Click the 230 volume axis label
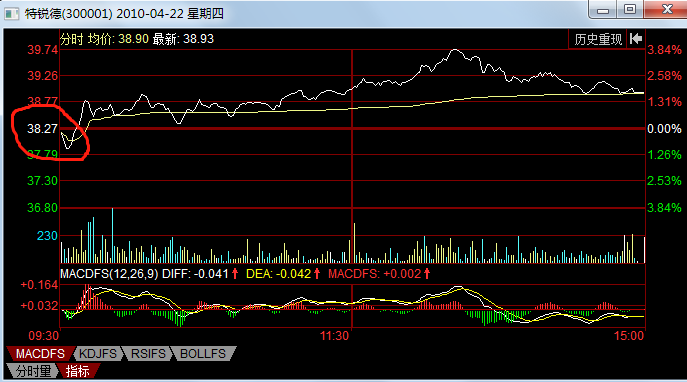Screen dimensions: 687x382 (x=47, y=236)
